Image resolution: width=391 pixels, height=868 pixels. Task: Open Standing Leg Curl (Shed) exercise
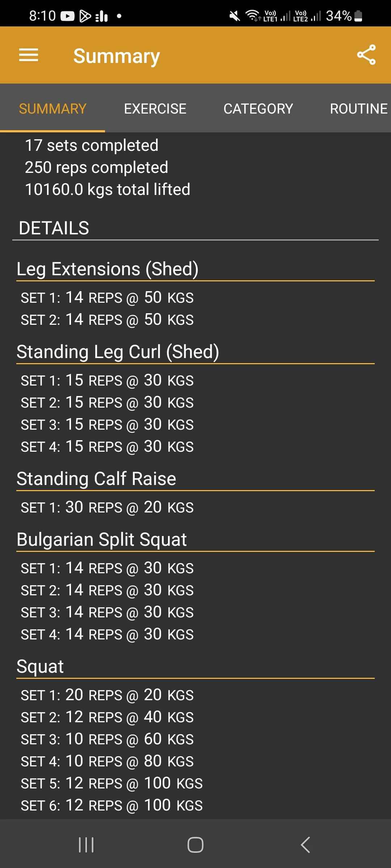(118, 352)
